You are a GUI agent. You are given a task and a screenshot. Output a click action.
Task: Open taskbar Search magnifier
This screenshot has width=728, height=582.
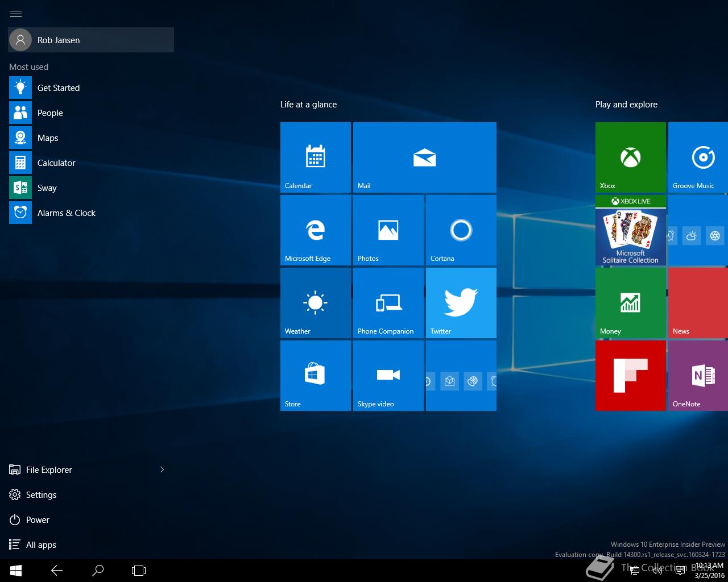98,571
